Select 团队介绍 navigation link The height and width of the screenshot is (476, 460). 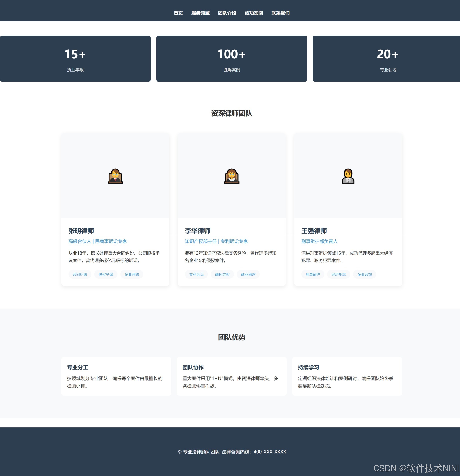point(227,13)
